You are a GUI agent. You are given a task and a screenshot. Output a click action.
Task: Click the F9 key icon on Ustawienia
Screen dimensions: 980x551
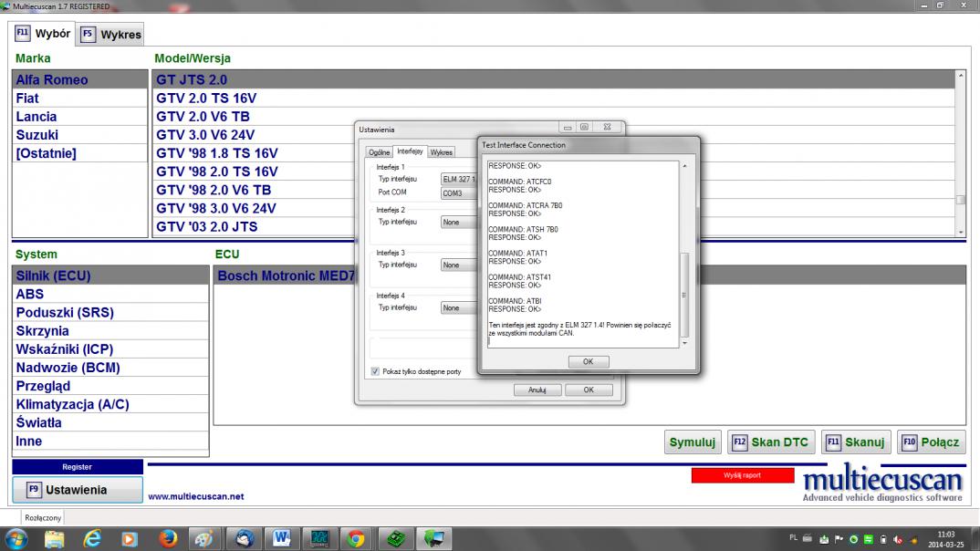pos(34,489)
